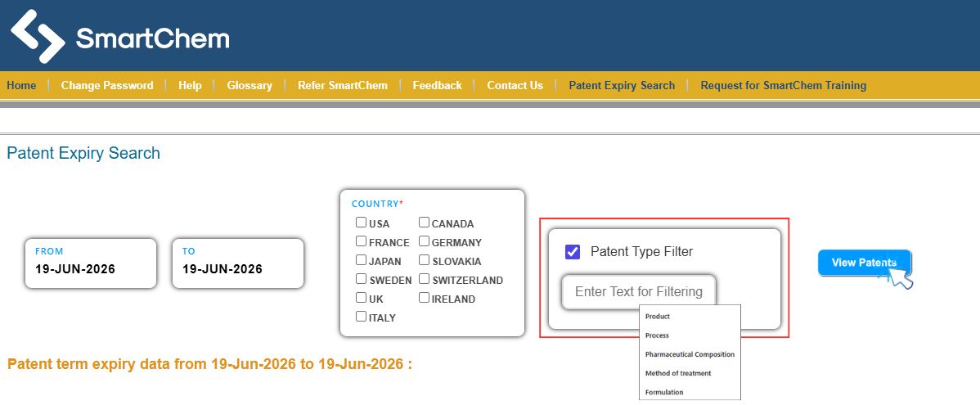Open the FROM date field
980x405 pixels.
point(91,263)
